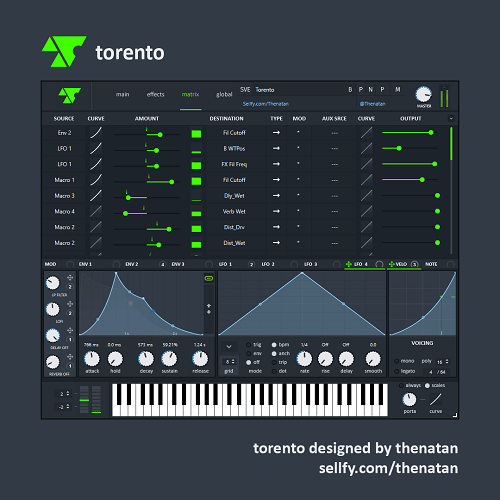The height and width of the screenshot is (500, 500).
Task: Select the bpm LFO option
Action: tap(274, 345)
